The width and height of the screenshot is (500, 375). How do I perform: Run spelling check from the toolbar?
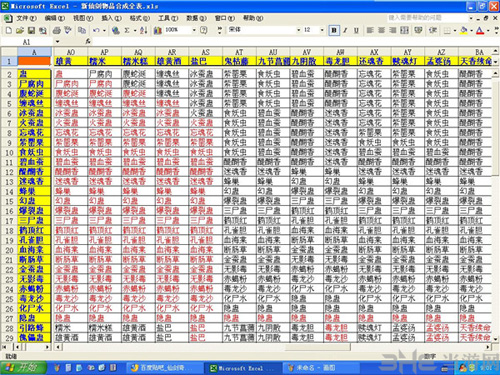click(68, 31)
